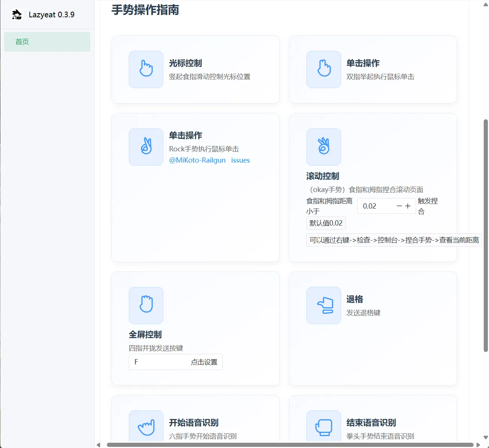Click the 单击操作 two-finger gesture icon
Screen dimensions: 489x448
click(323, 69)
